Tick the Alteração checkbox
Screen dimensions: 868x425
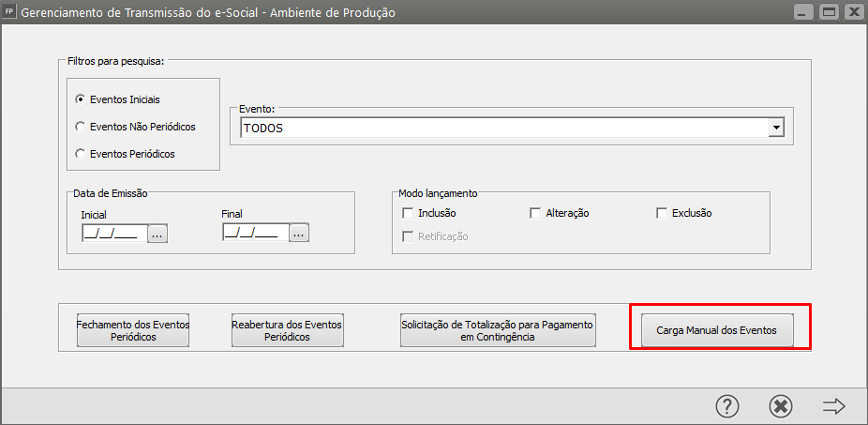[535, 213]
